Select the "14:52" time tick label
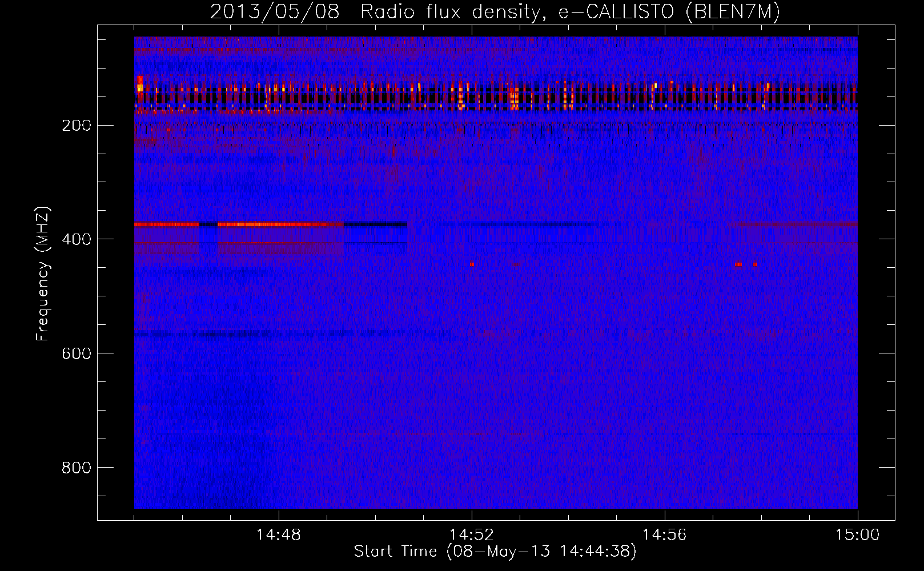 click(x=472, y=535)
